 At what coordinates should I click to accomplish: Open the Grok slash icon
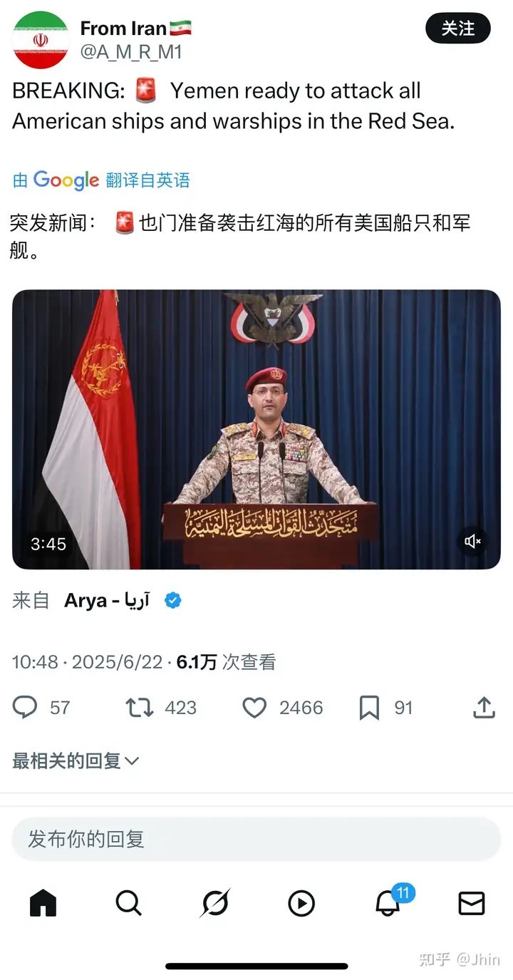tap(214, 903)
